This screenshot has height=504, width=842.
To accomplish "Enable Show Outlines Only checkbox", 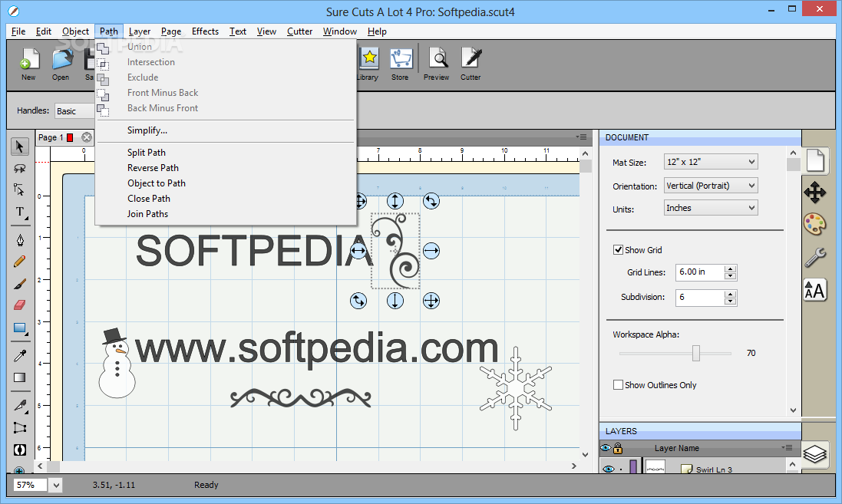I will point(618,385).
